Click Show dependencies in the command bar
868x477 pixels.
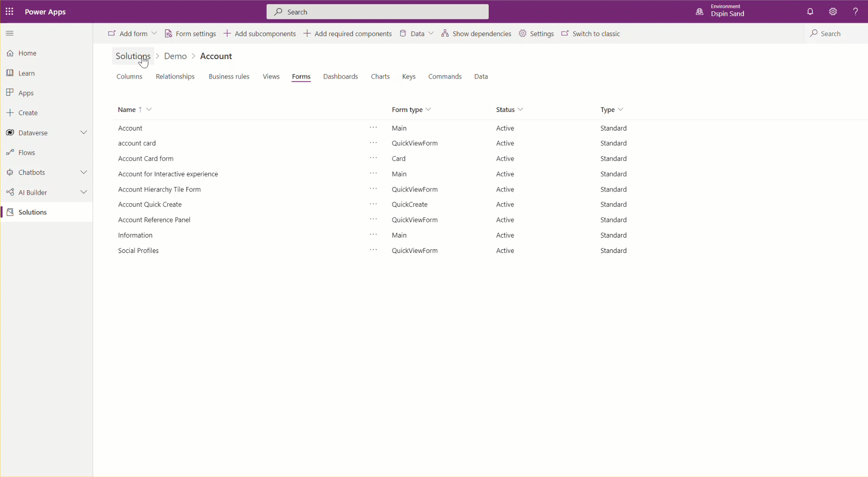(476, 33)
